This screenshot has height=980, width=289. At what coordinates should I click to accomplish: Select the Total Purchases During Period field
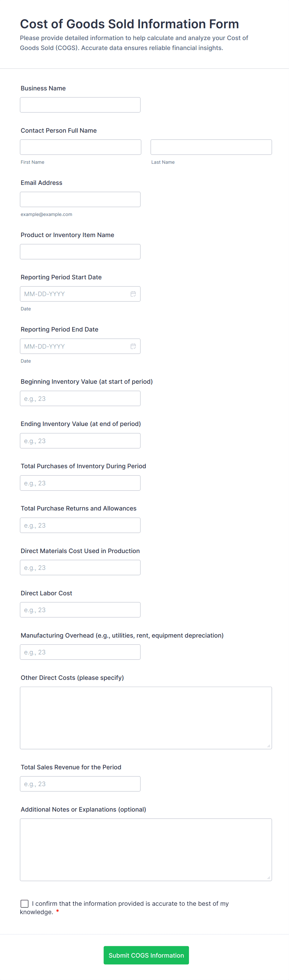[80, 483]
